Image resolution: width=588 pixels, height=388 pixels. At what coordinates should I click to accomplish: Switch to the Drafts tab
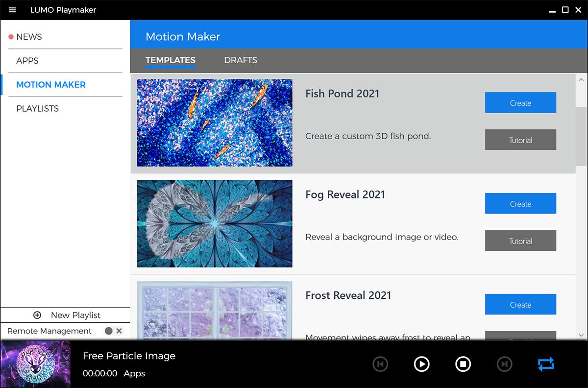pyautogui.click(x=241, y=60)
